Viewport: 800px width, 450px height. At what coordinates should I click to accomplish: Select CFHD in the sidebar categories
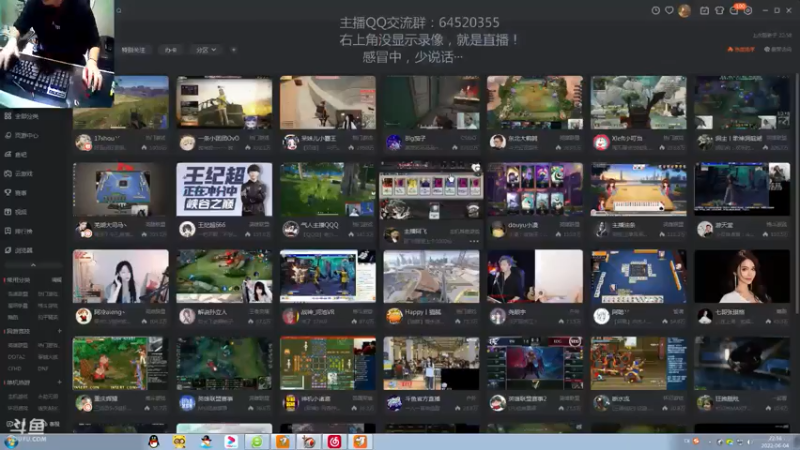[x=14, y=368]
